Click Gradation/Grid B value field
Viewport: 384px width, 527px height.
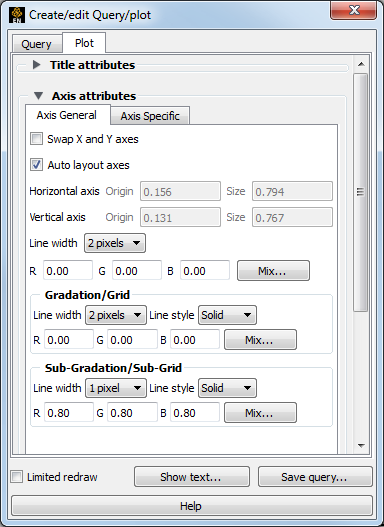(x=195, y=340)
